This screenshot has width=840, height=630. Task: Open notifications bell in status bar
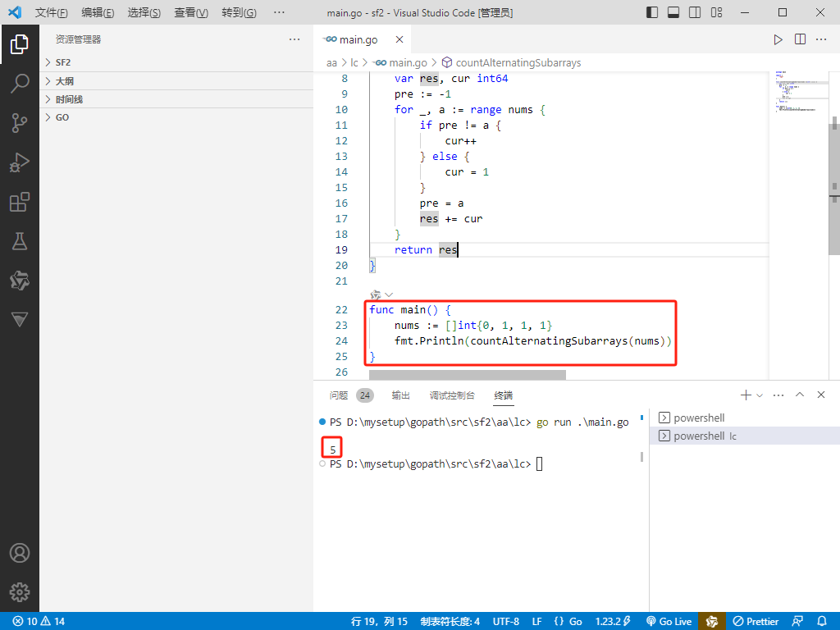[821, 622]
